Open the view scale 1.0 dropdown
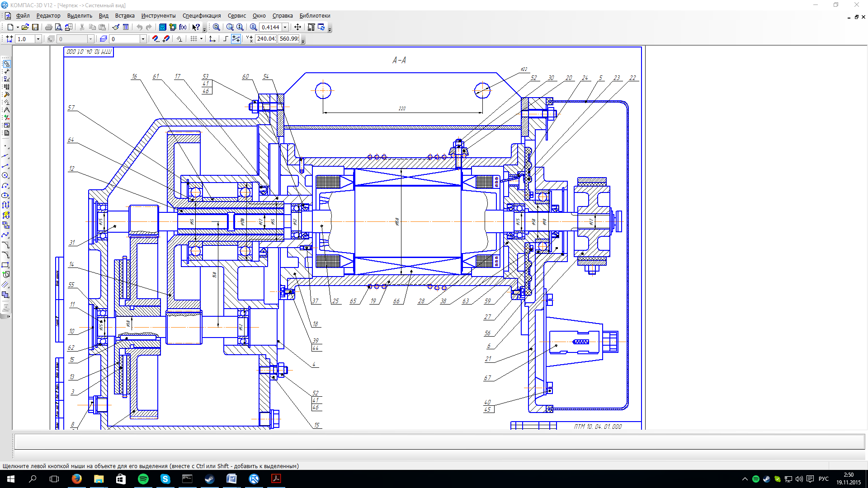Image resolution: width=868 pixels, height=488 pixels. pos(38,39)
